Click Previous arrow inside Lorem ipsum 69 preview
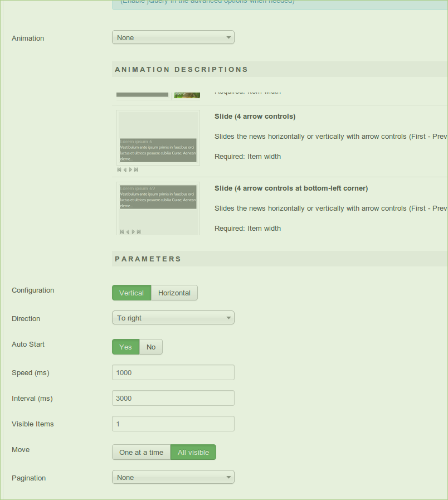The width and height of the screenshot is (448, 500). pyautogui.click(x=128, y=232)
